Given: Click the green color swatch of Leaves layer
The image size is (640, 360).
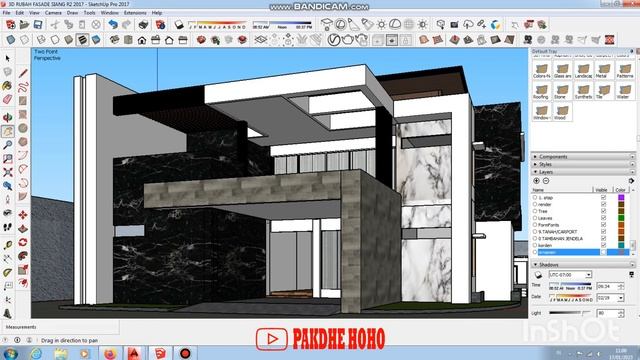Looking at the screenshot, I should point(621,218).
